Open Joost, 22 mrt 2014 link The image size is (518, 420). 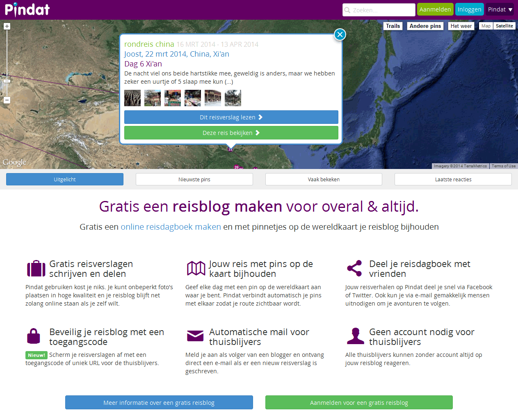click(x=177, y=54)
